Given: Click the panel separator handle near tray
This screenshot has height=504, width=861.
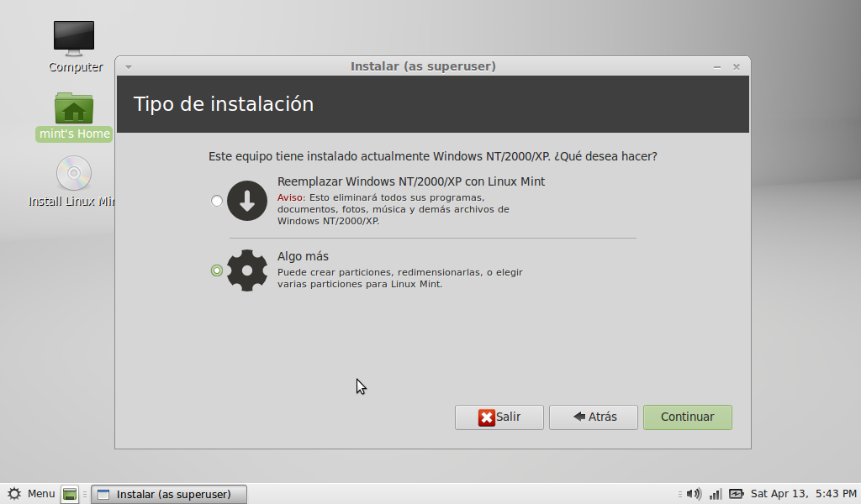Looking at the screenshot, I should [679, 494].
